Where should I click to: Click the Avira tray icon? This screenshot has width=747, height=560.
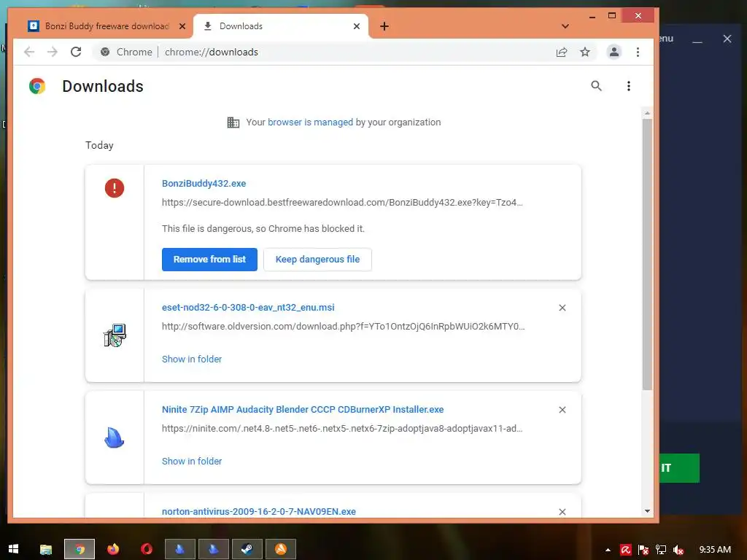[625, 550]
